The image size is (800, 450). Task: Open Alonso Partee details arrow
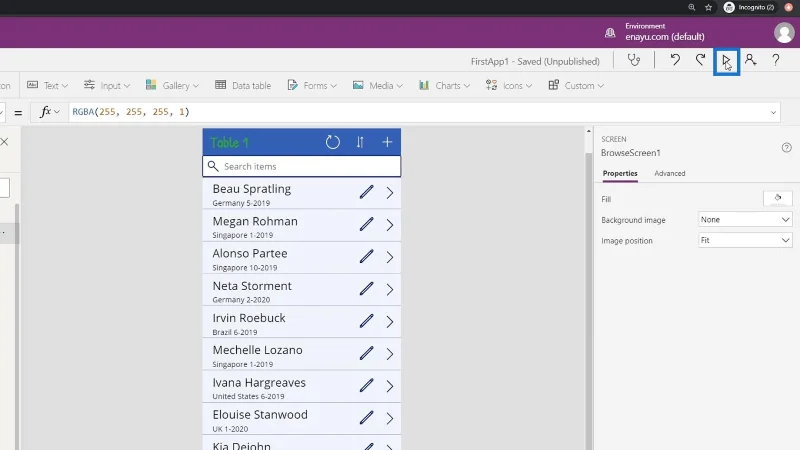(x=390, y=257)
